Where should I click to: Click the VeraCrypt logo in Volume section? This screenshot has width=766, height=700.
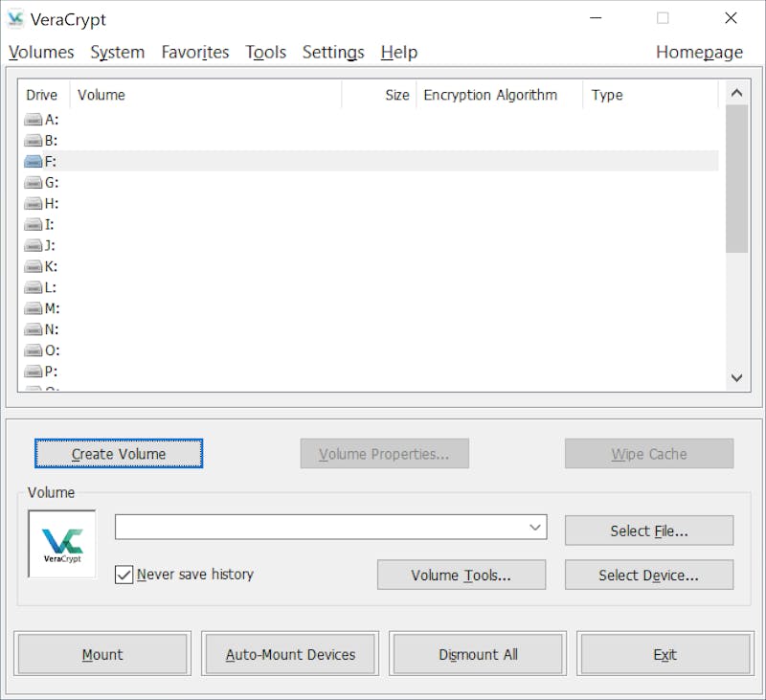tap(62, 544)
